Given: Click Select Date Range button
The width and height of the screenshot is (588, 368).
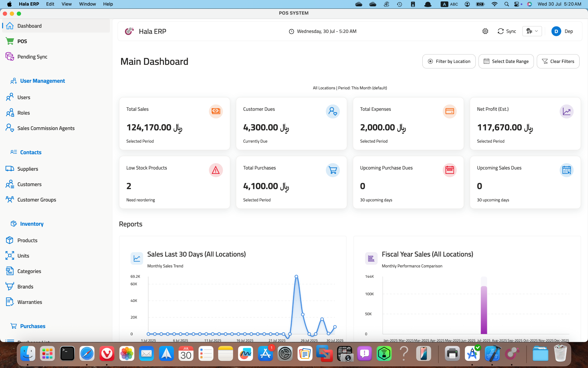Looking at the screenshot, I should pyautogui.click(x=506, y=61).
